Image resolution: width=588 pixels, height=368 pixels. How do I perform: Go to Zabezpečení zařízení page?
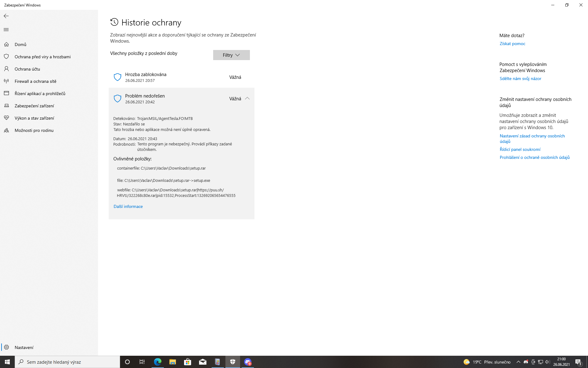pos(34,106)
